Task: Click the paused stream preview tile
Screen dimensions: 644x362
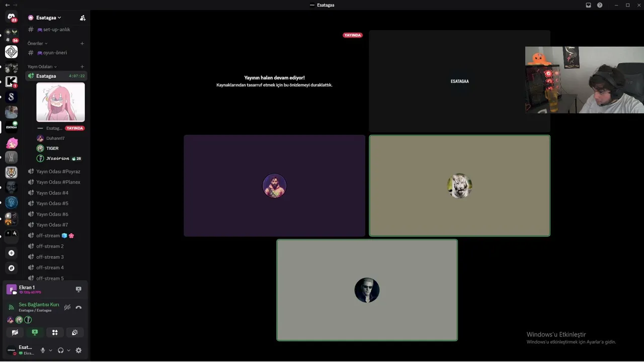Action: pos(274,81)
